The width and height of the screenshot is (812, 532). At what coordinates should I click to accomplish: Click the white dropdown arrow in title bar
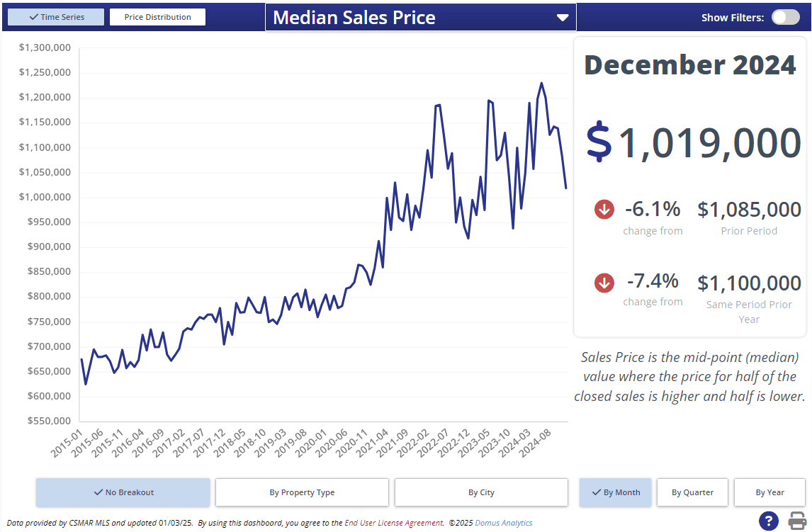(x=563, y=18)
